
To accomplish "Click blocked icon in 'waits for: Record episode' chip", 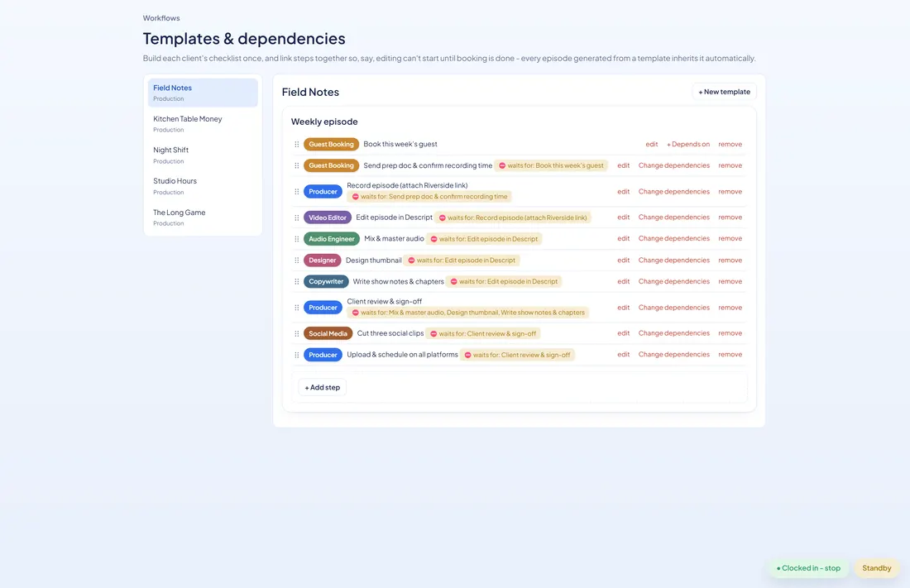I will pos(443,218).
